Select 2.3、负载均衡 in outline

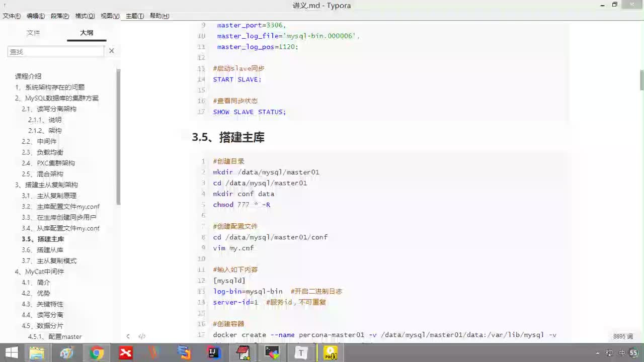[x=42, y=152]
